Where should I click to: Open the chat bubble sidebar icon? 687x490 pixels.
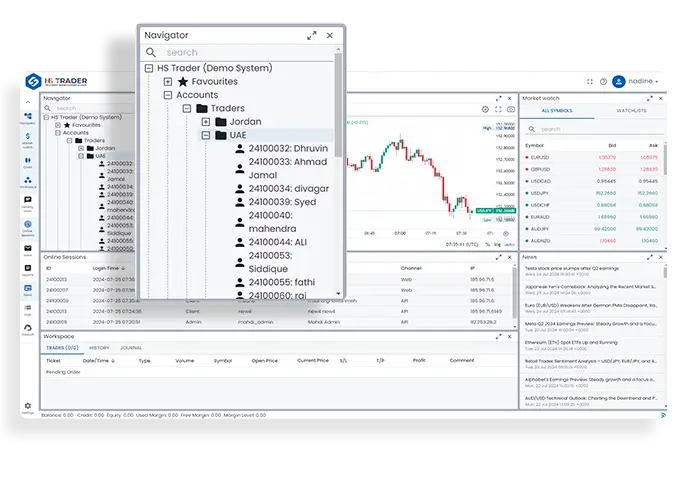28,202
